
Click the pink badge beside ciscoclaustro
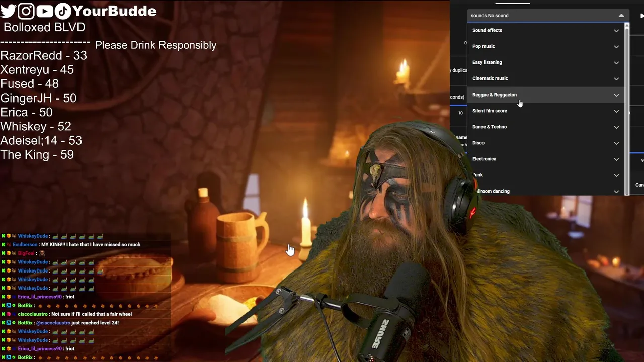click(9, 314)
